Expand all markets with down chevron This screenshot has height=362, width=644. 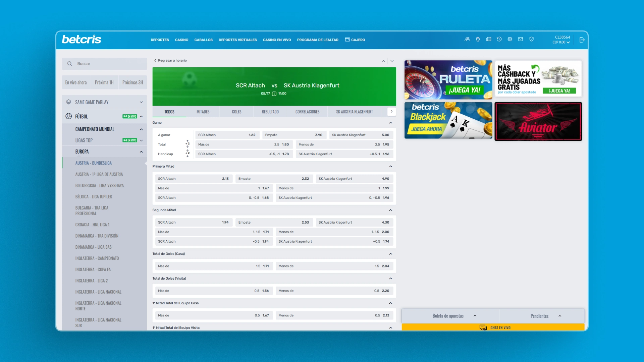(x=392, y=61)
